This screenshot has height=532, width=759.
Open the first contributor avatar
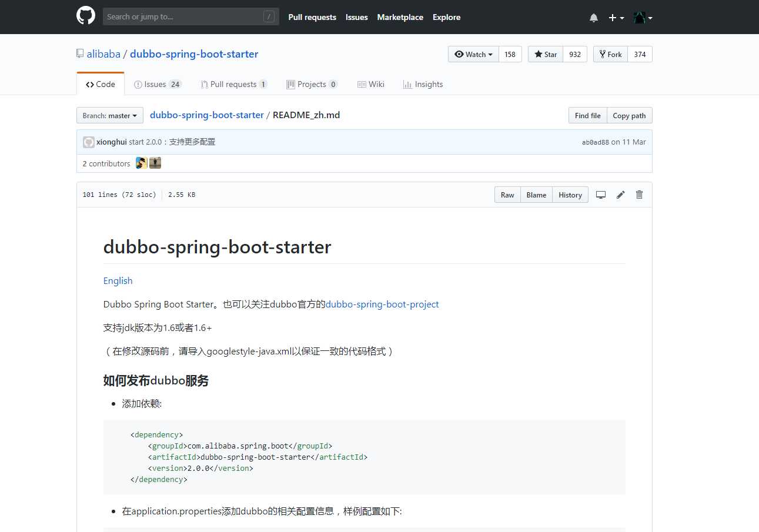(142, 163)
